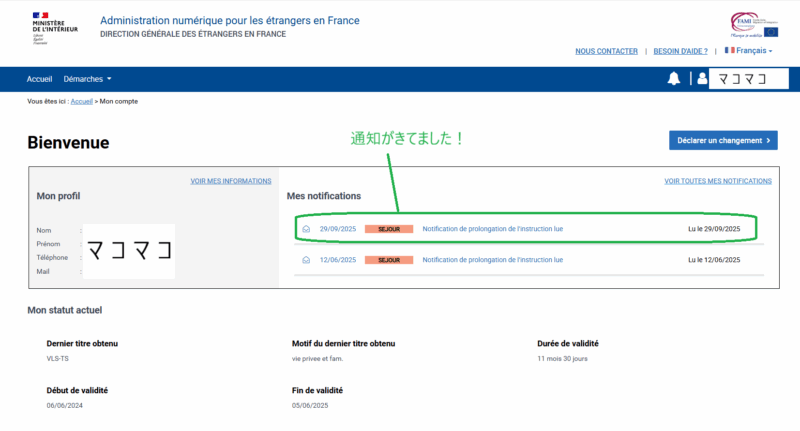This screenshot has width=800, height=431.
Task: Expand the Démarches dropdown menu
Action: 88,79
